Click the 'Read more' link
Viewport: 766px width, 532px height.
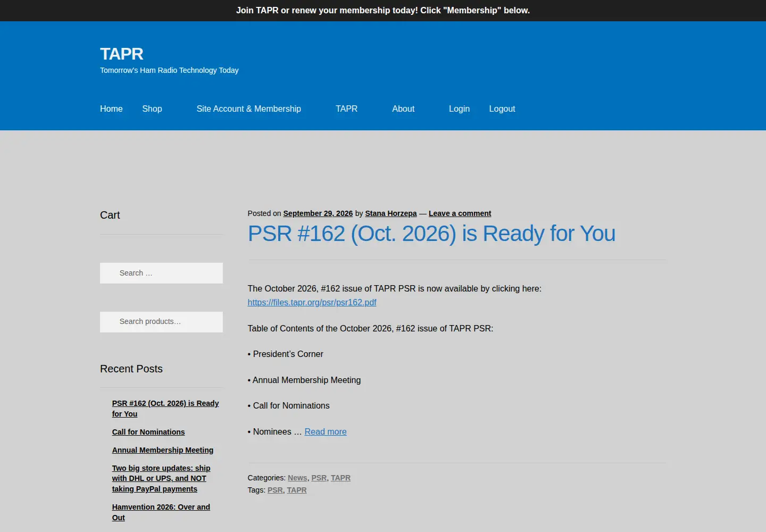tap(326, 431)
